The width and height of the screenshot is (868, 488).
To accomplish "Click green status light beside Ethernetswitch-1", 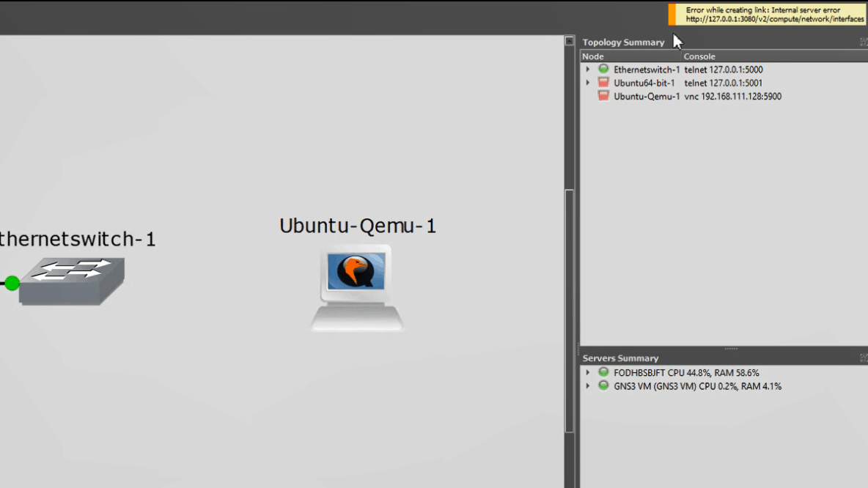I will (603, 69).
